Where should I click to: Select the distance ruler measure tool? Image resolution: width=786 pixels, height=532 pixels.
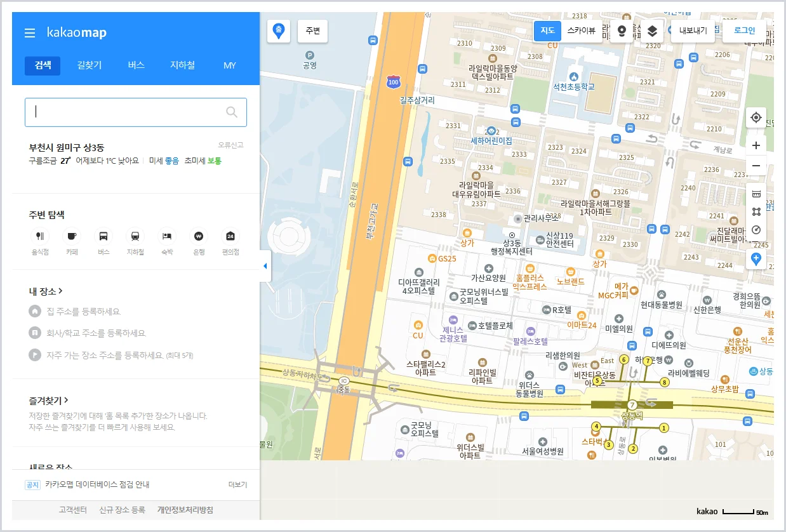756,194
